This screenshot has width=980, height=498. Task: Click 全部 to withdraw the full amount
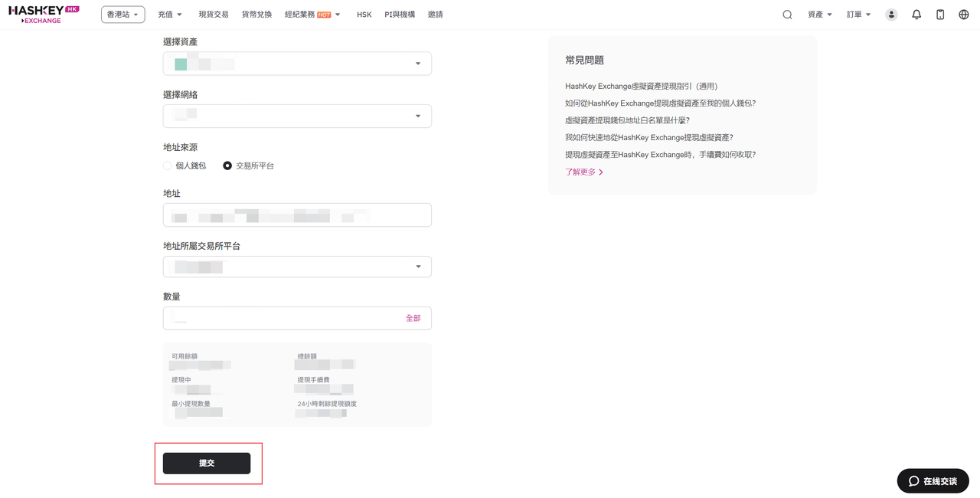(413, 318)
